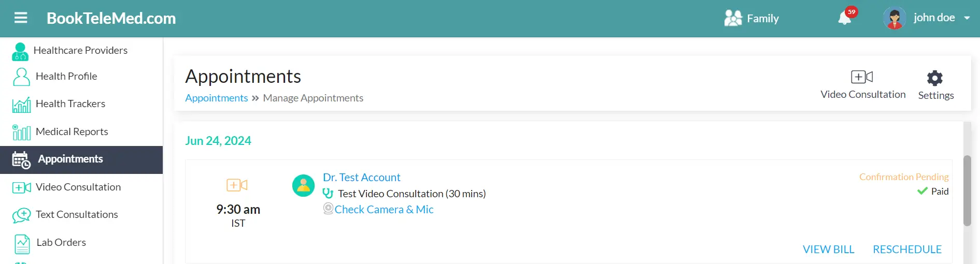Go to Health Profile section
The width and height of the screenshot is (980, 264).
coord(66,76)
